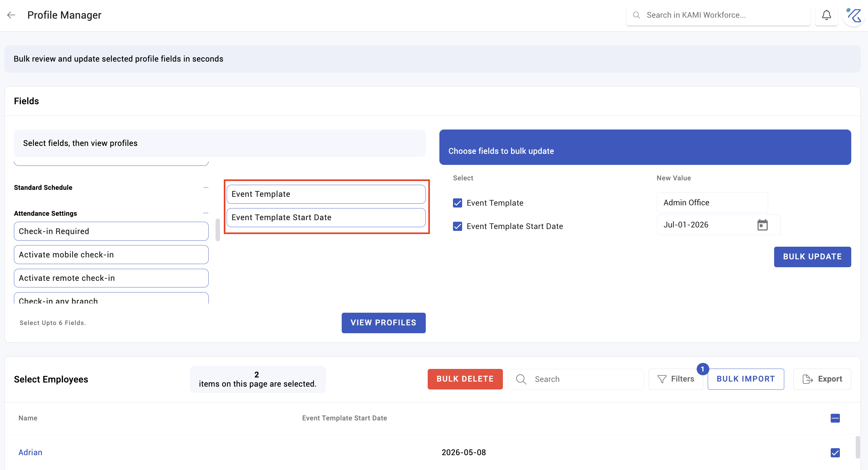
Task: Select Activate remote check-in field
Action: 111,278
